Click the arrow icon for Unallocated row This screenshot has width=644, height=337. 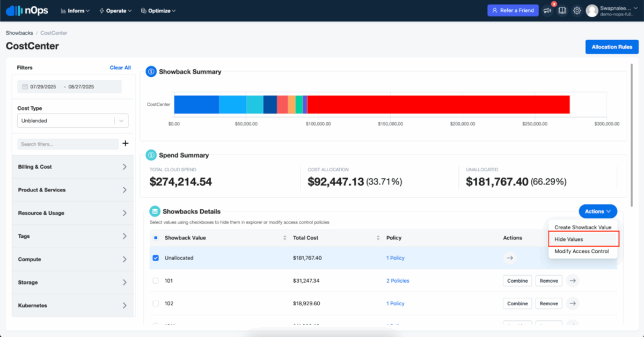(510, 258)
